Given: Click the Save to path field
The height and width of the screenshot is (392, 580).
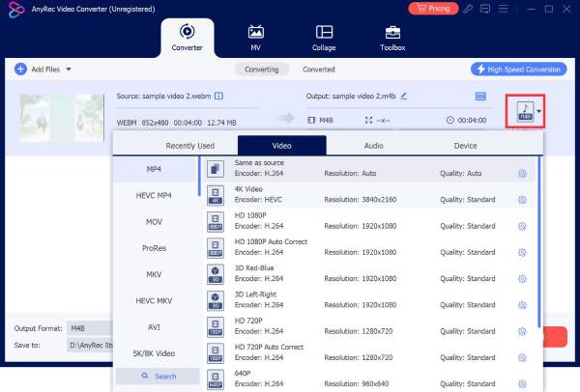Looking at the screenshot, I should [x=90, y=345].
